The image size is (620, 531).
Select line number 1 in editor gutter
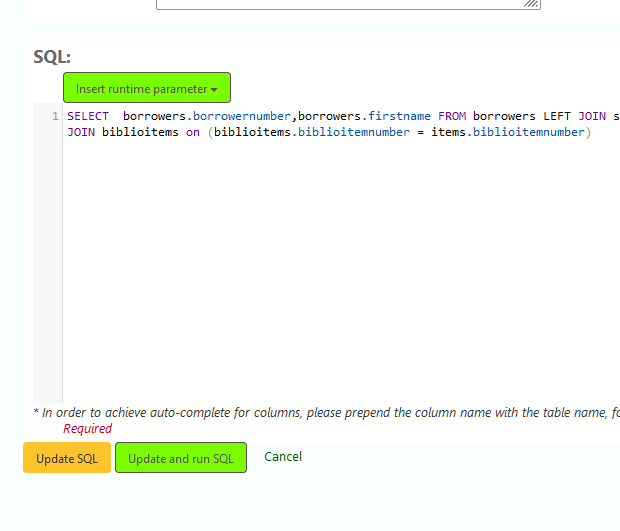coord(54,117)
